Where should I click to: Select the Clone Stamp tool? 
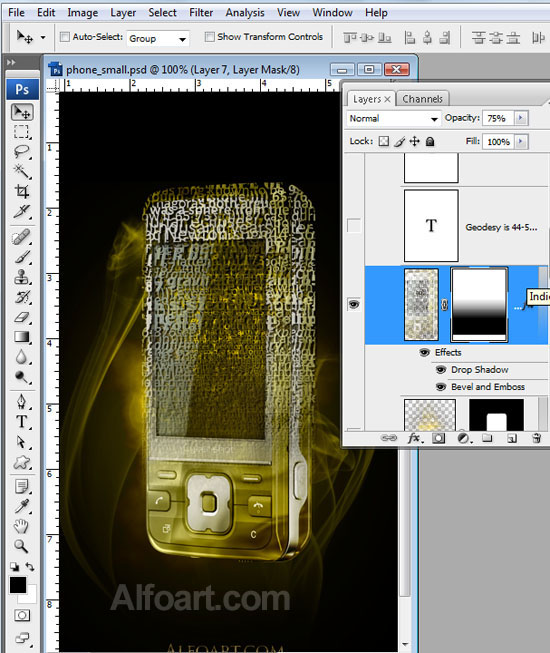(x=21, y=277)
